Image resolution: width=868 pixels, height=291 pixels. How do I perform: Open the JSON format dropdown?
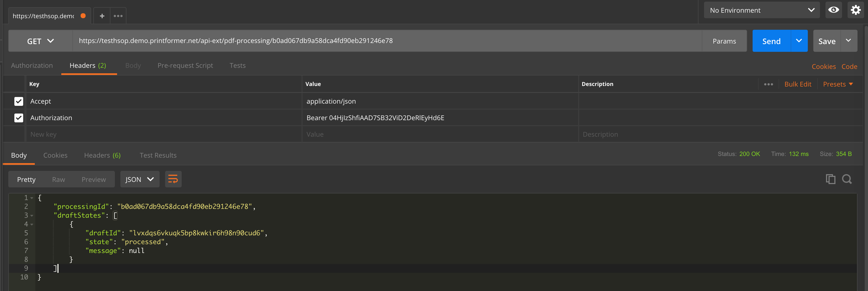(x=139, y=179)
